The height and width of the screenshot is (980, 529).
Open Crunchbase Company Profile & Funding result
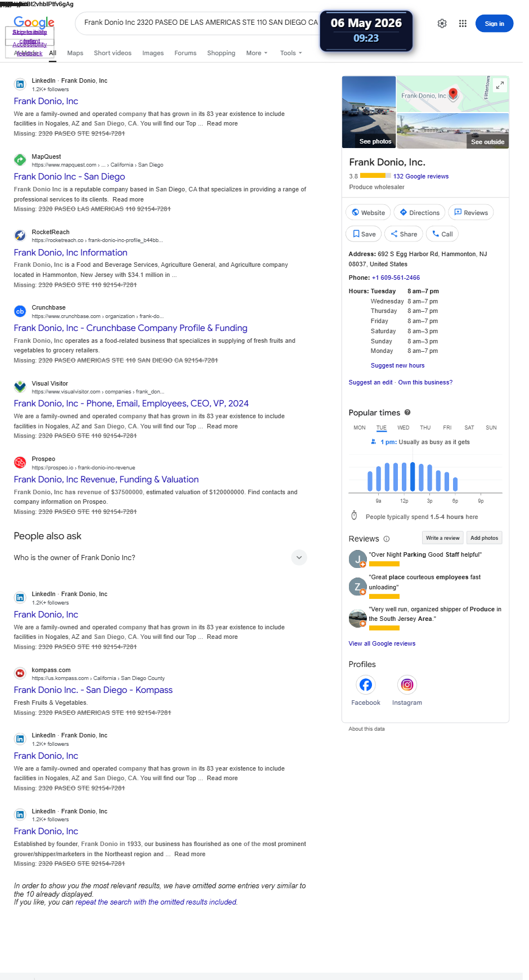point(131,328)
